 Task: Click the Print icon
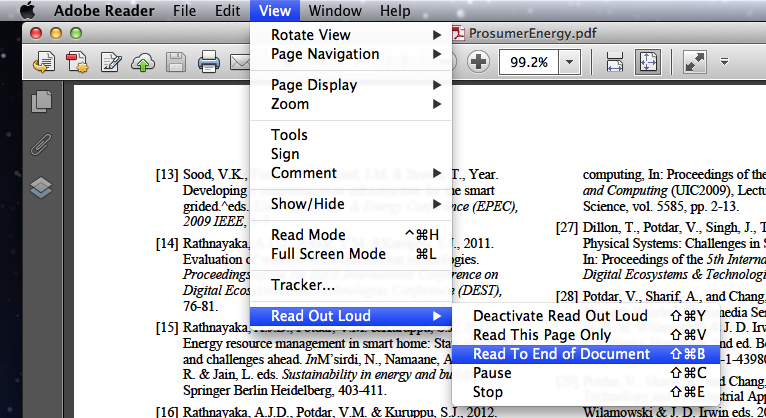point(209,62)
